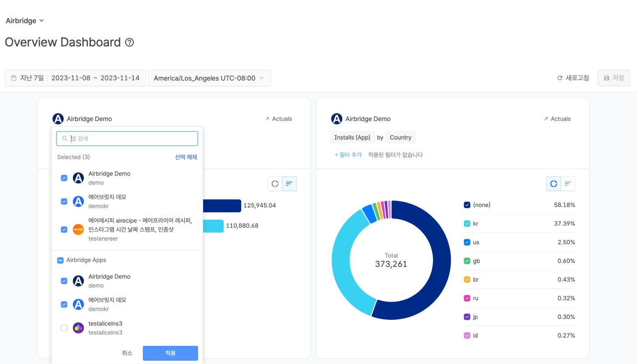Click the Airbridge Demo logo in left card header
Viewport: 637px width, 364px height.
point(58,119)
